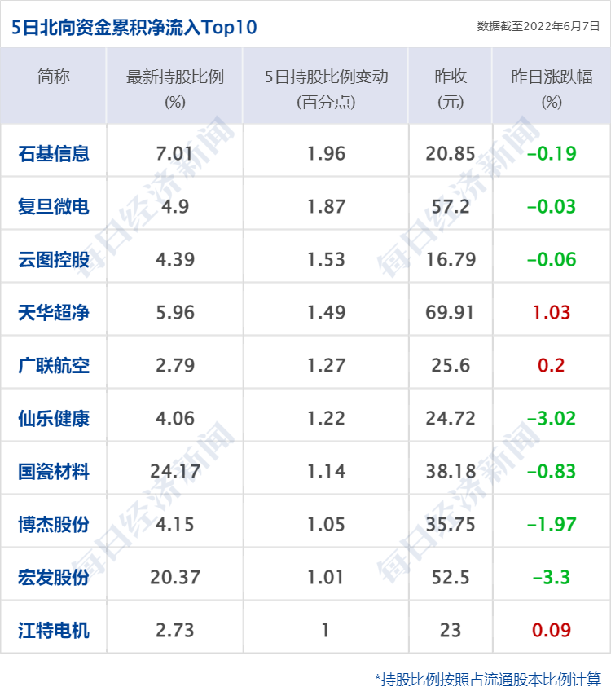Open stock name 仙乐健康
The width and height of the screenshot is (611, 700).
point(54,418)
